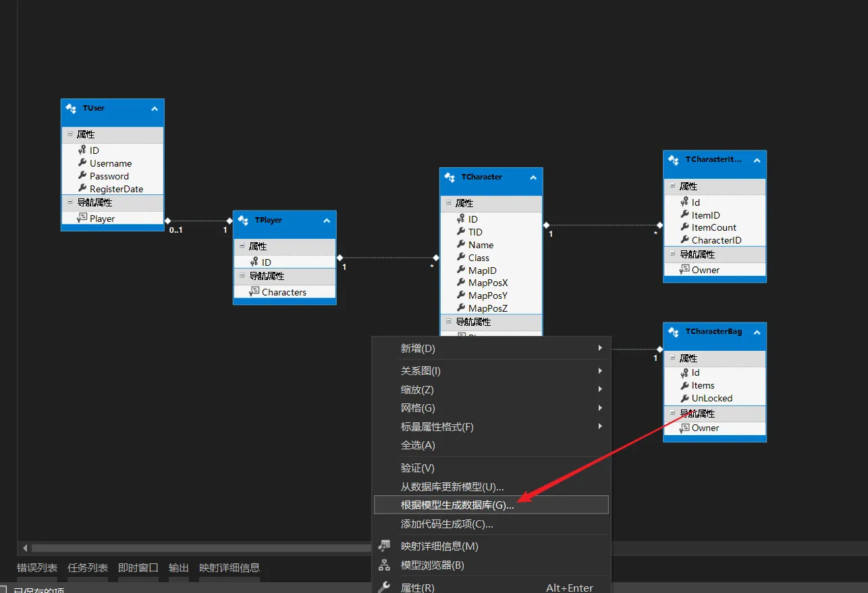Select the Username property in TUser
The width and height of the screenshot is (868, 593).
click(111, 163)
